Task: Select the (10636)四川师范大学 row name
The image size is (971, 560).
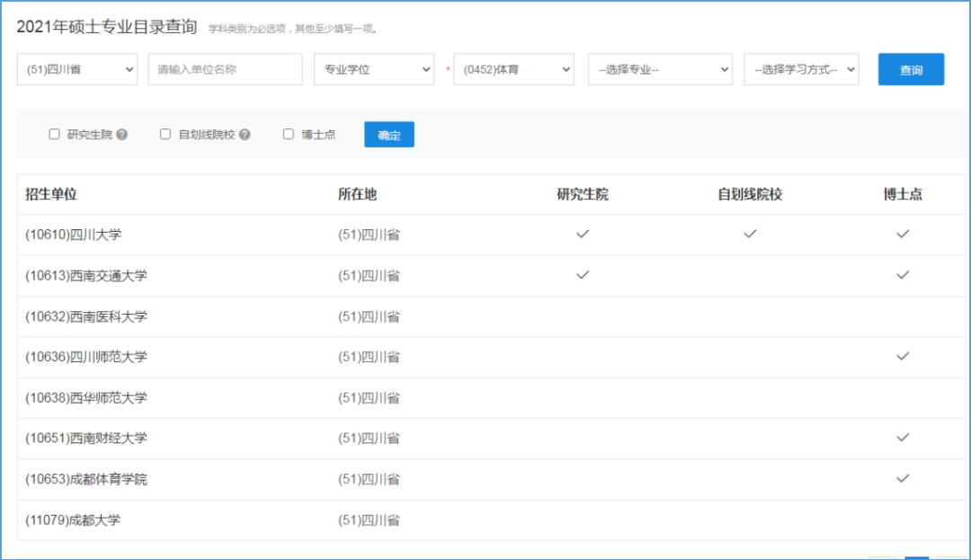Action: tap(86, 357)
